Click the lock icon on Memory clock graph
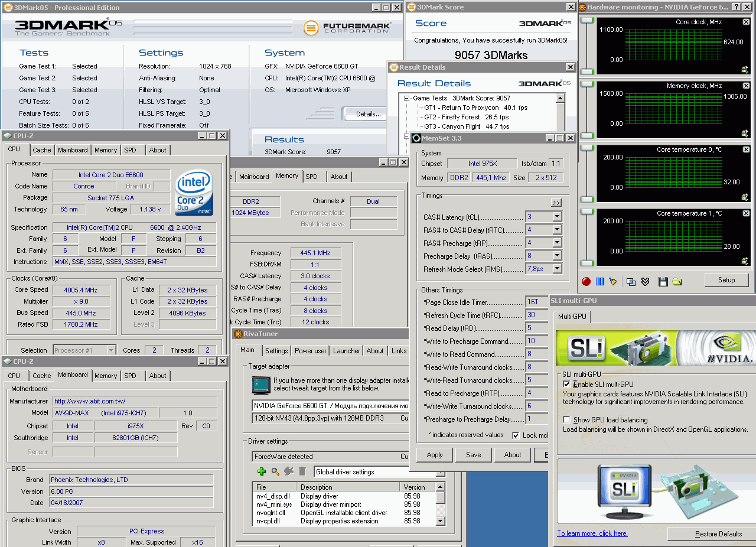 point(745,133)
